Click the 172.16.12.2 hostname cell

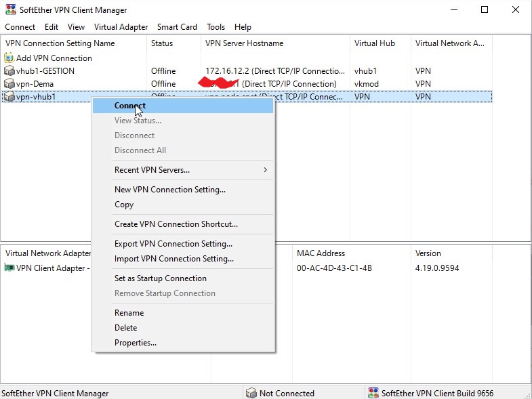click(x=275, y=70)
